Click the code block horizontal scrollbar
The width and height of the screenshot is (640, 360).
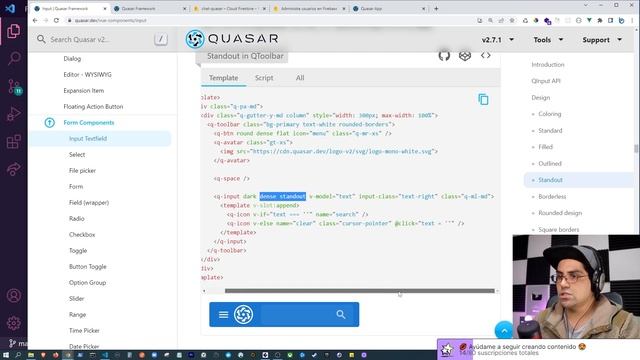coord(359,291)
